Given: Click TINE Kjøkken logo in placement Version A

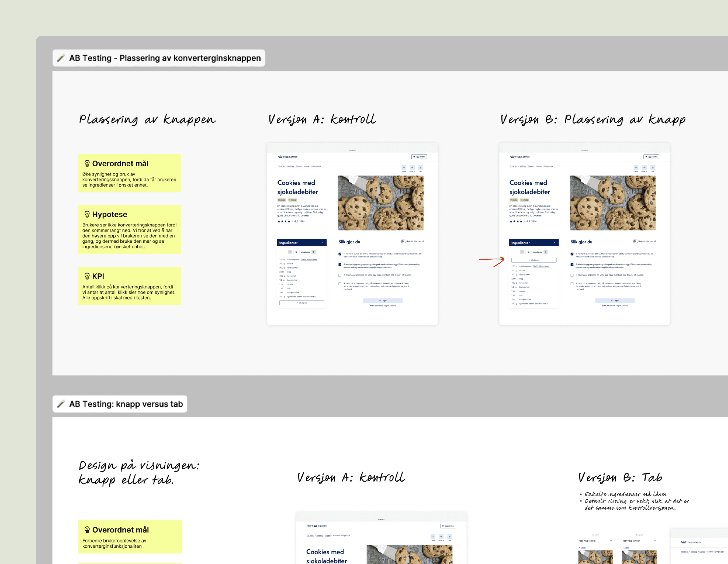Looking at the screenshot, I should tap(288, 157).
